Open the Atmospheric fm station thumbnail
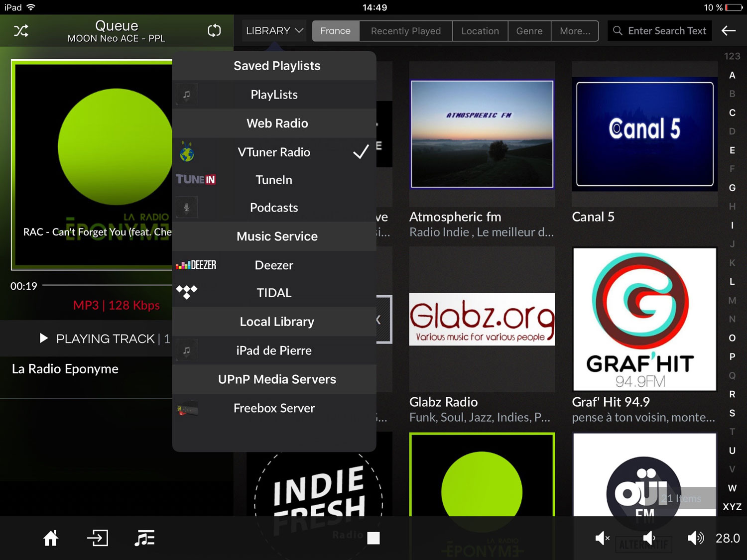The height and width of the screenshot is (560, 747). coord(482,134)
